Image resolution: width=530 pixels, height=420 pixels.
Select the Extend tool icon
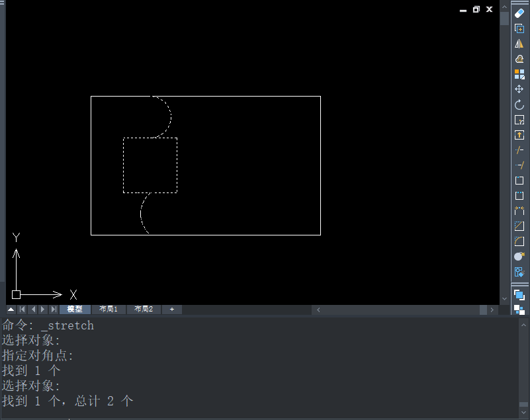pyautogui.click(x=519, y=165)
